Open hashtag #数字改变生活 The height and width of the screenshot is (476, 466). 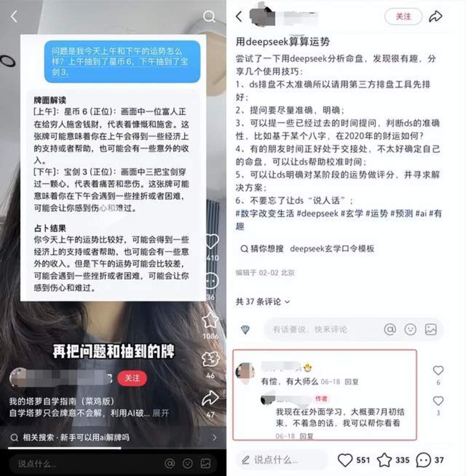tap(265, 213)
